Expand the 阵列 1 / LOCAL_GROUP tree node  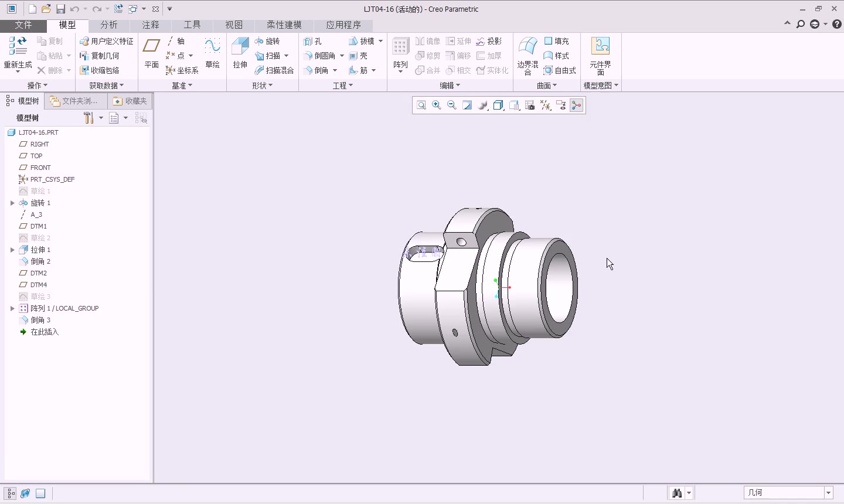[12, 308]
